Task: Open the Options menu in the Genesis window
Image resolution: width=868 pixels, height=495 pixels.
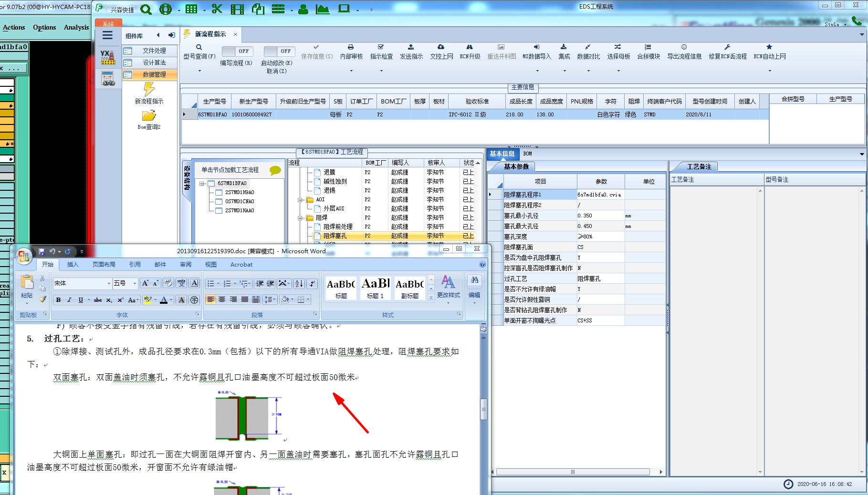Action: pyautogui.click(x=44, y=28)
